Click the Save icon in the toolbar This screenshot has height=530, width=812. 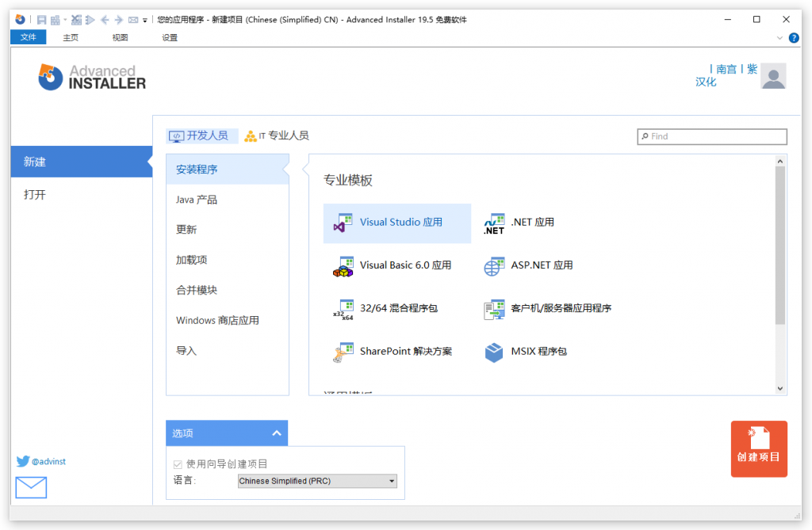tap(40, 19)
